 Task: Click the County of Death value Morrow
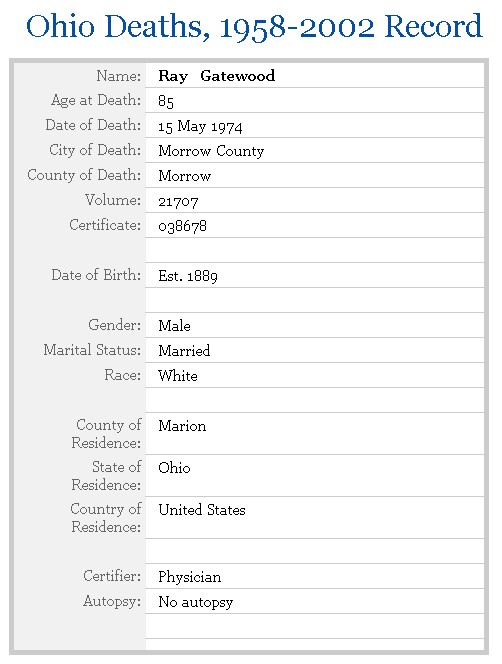[184, 176]
